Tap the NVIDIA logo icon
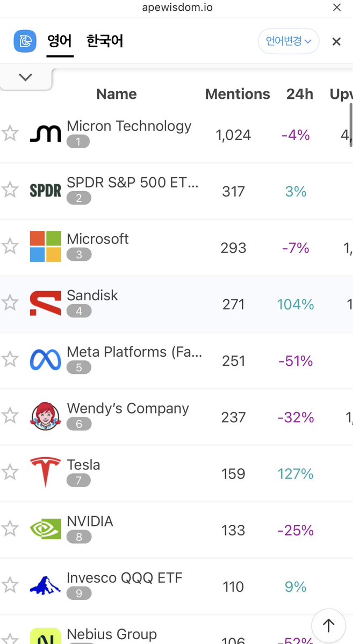 coord(46,530)
